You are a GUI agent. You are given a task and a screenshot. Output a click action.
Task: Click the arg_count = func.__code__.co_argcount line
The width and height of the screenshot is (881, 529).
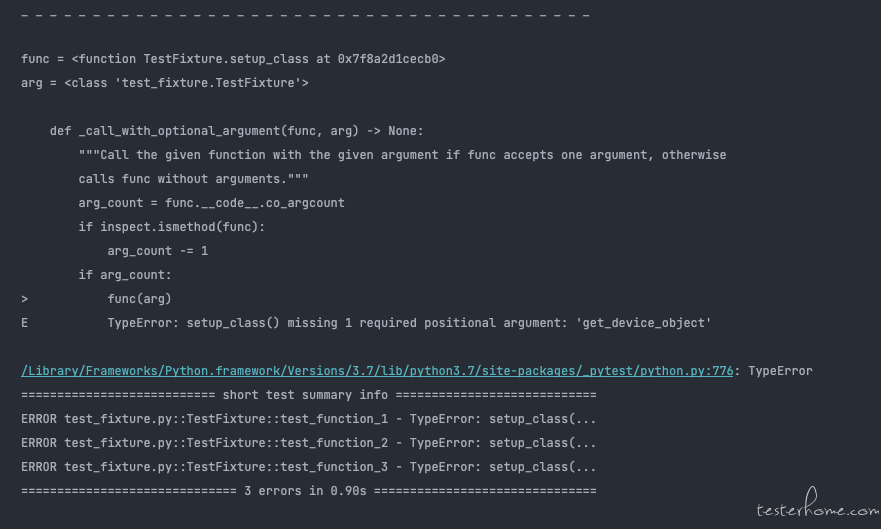click(211, 203)
